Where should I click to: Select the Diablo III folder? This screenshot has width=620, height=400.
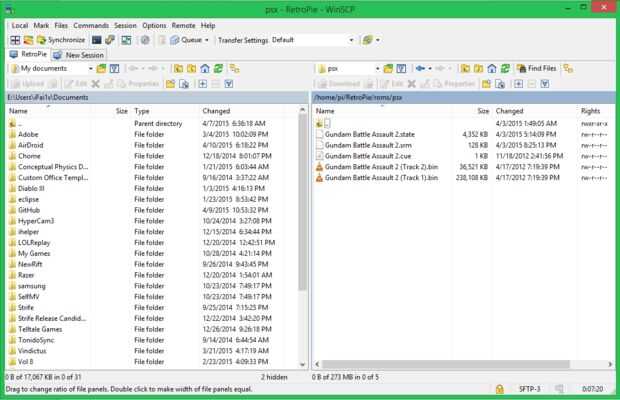point(31,188)
